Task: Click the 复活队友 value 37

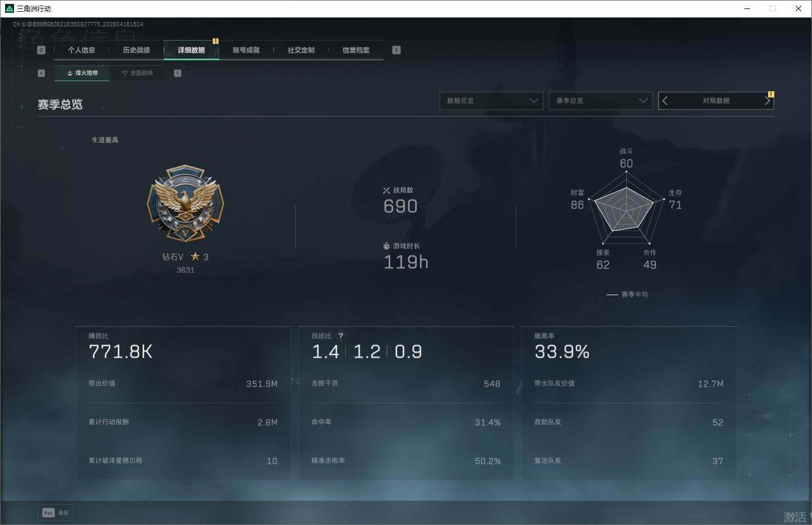Action: pyautogui.click(x=718, y=461)
